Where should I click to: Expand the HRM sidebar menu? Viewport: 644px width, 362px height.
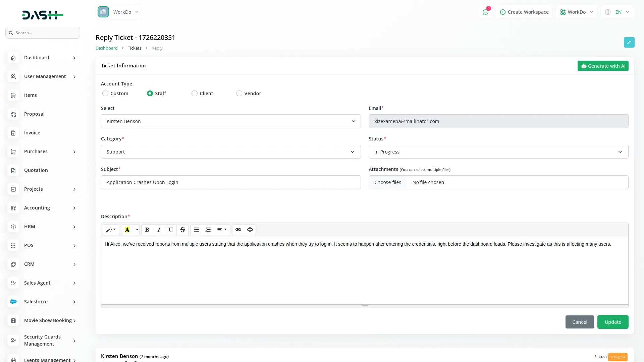pos(43,227)
